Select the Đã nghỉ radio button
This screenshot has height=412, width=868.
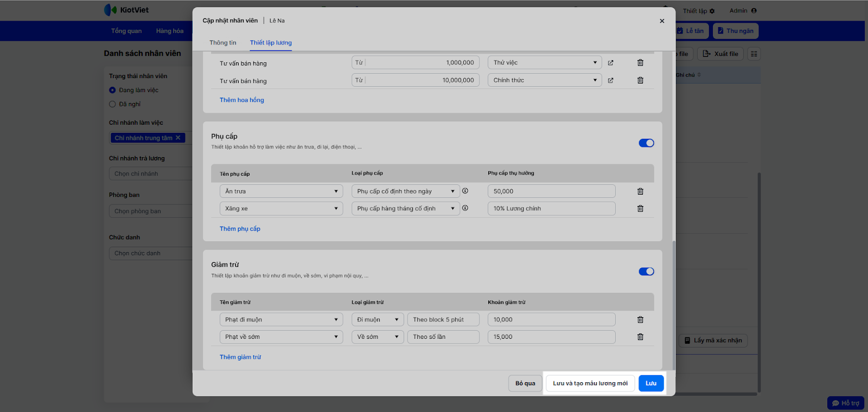coord(113,104)
